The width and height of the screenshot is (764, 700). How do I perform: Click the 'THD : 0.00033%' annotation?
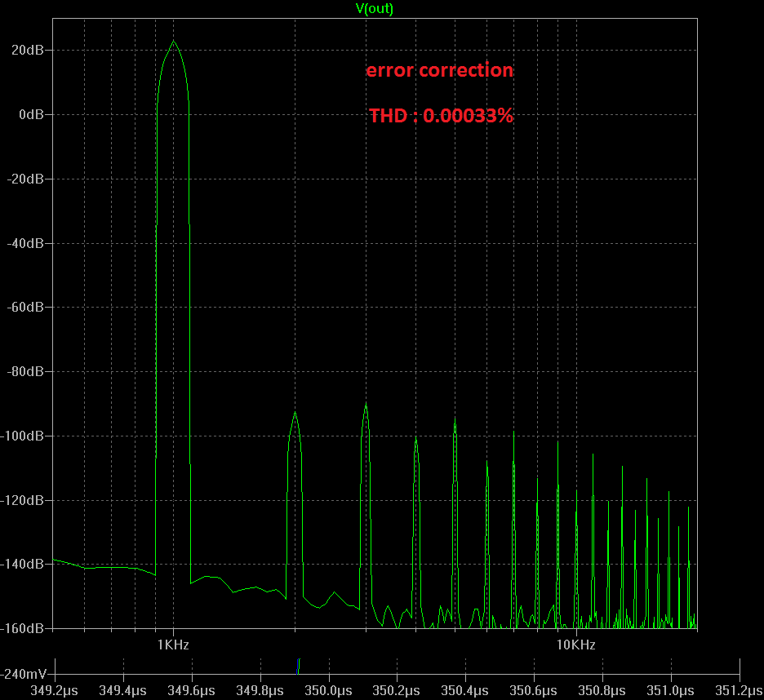[x=441, y=116]
